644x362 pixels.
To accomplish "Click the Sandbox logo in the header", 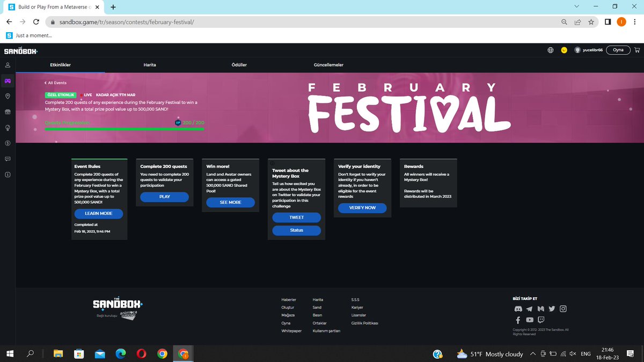I will 21,50.
